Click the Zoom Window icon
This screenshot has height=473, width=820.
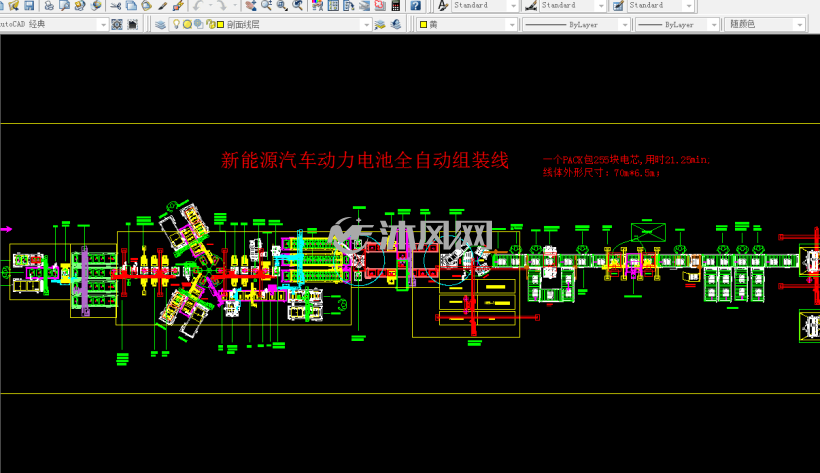(x=282, y=5)
